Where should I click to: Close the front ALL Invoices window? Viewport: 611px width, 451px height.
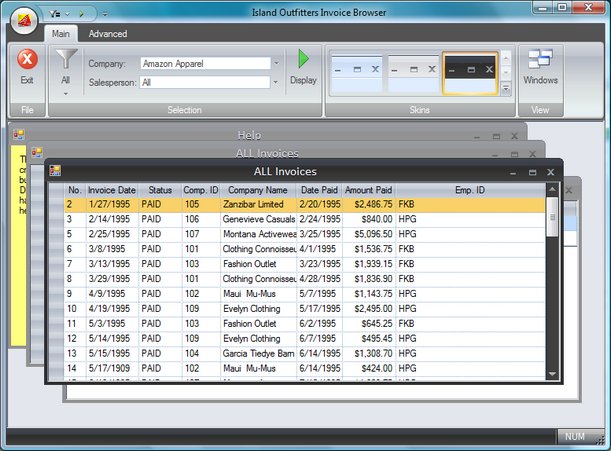pos(551,172)
